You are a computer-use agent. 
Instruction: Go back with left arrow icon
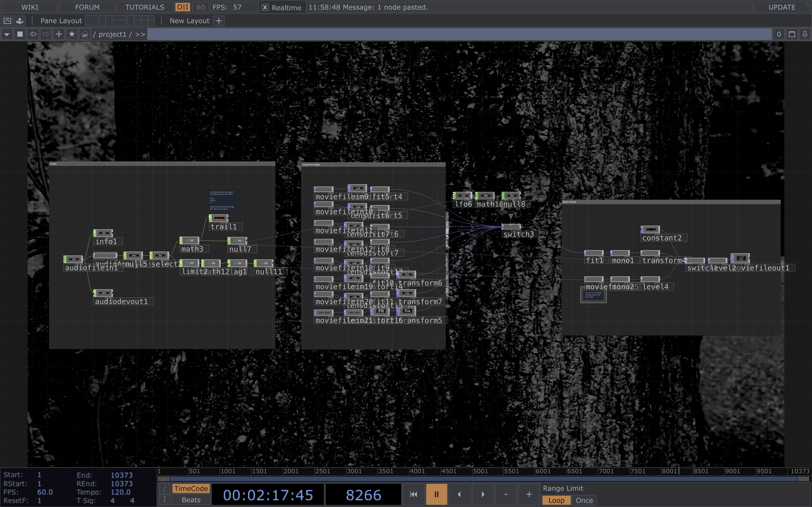(x=33, y=34)
